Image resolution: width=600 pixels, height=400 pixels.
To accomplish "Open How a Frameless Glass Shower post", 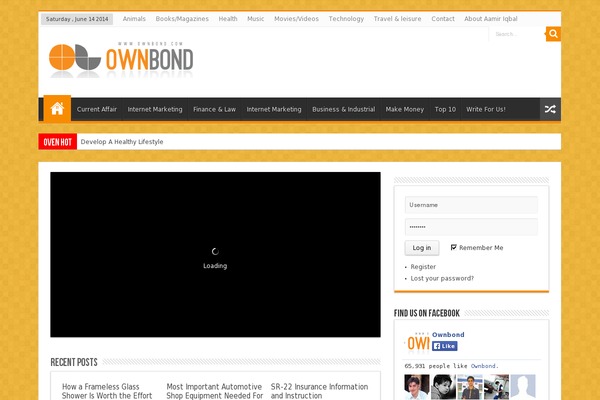I will click(x=107, y=391).
